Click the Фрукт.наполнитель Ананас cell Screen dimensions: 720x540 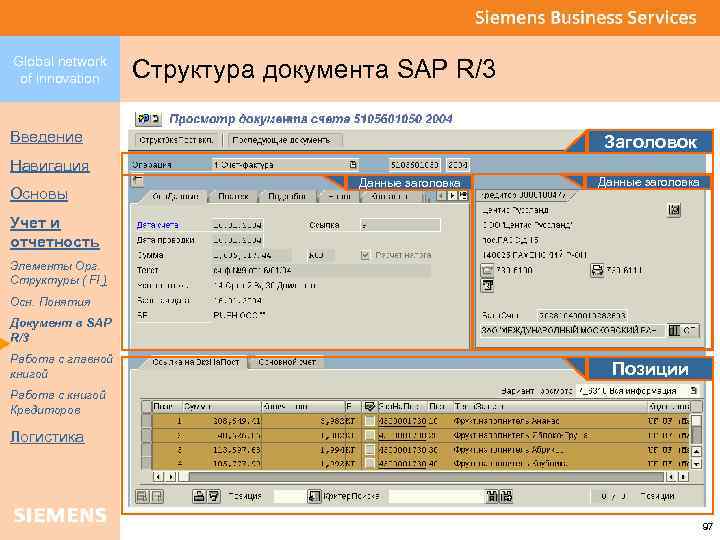coord(506,421)
